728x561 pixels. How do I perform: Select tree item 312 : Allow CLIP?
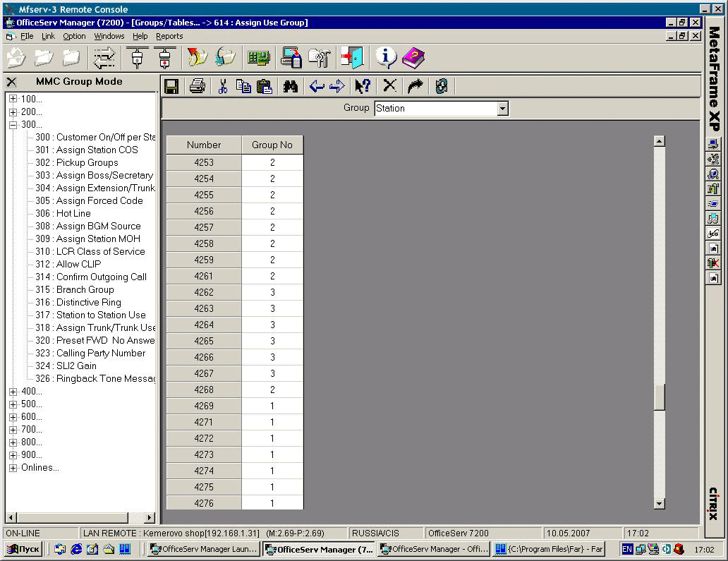68,264
